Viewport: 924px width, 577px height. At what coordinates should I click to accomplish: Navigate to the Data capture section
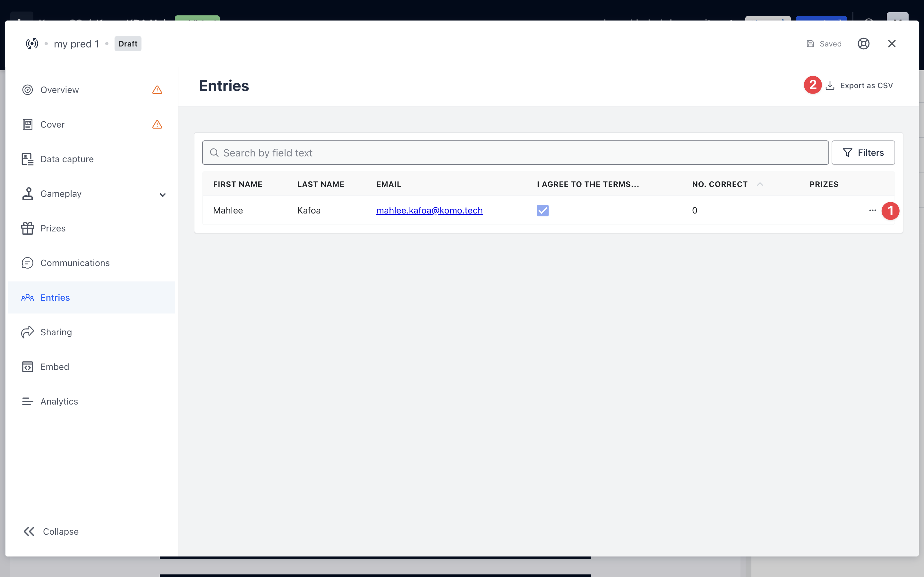pos(67,159)
